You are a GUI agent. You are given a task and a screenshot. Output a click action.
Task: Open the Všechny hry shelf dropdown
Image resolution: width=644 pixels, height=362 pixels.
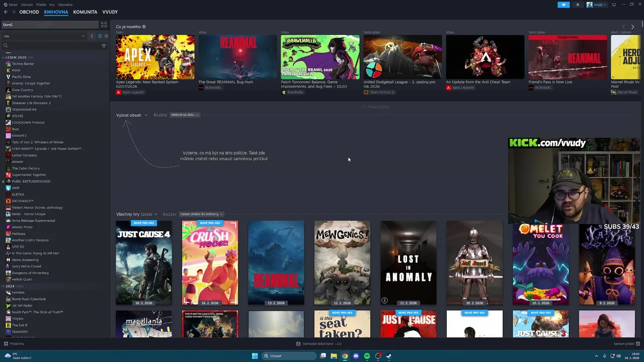(136, 214)
